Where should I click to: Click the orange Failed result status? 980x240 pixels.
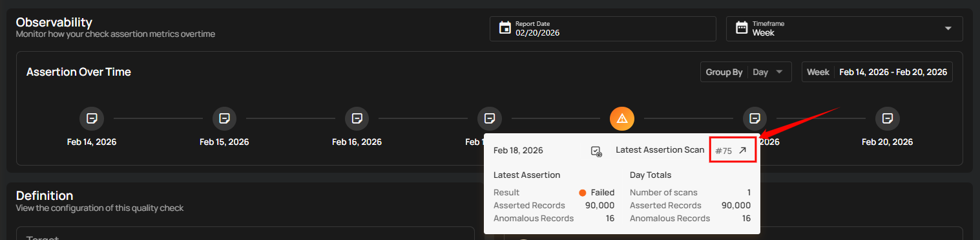click(x=597, y=192)
